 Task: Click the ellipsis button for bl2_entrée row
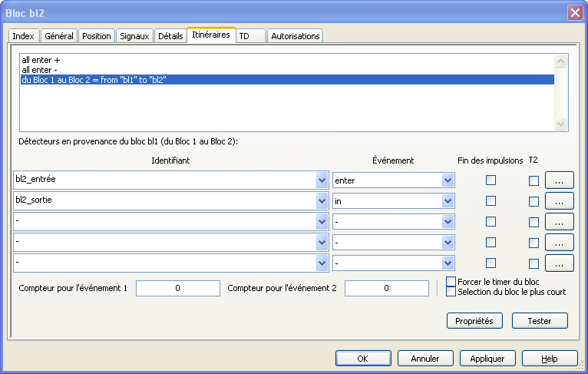(x=560, y=180)
